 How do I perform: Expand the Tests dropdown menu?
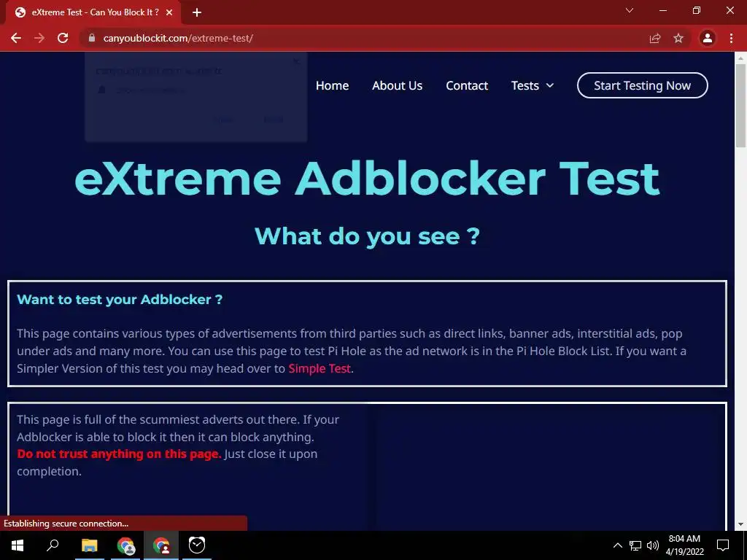coord(532,86)
